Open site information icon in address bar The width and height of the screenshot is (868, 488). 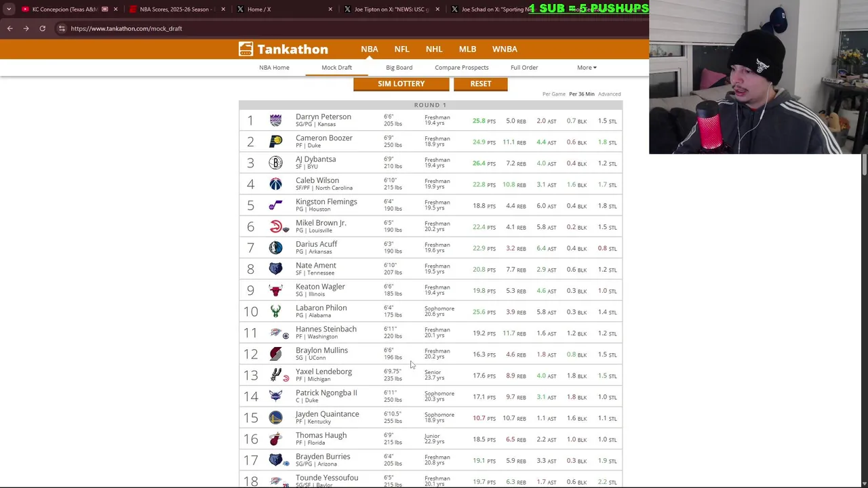coord(62,28)
